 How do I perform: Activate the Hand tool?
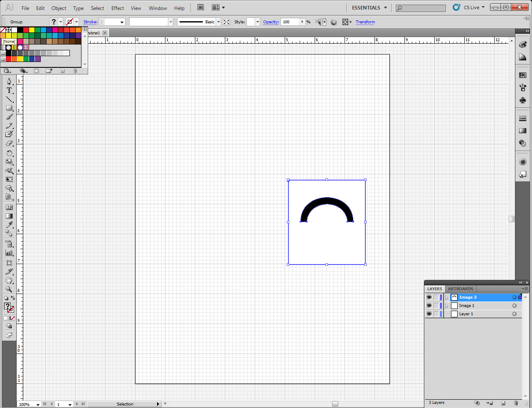coord(9,280)
